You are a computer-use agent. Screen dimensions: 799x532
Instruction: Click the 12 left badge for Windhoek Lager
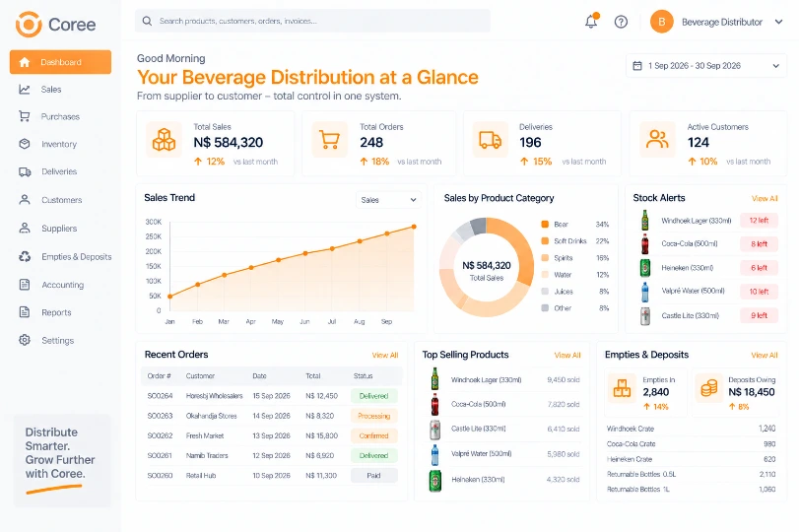click(759, 220)
